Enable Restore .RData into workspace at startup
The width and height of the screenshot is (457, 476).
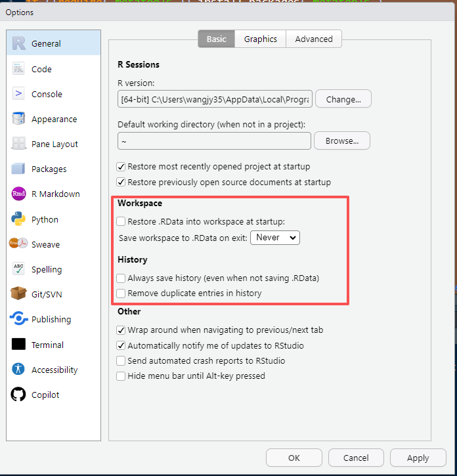[x=121, y=222]
